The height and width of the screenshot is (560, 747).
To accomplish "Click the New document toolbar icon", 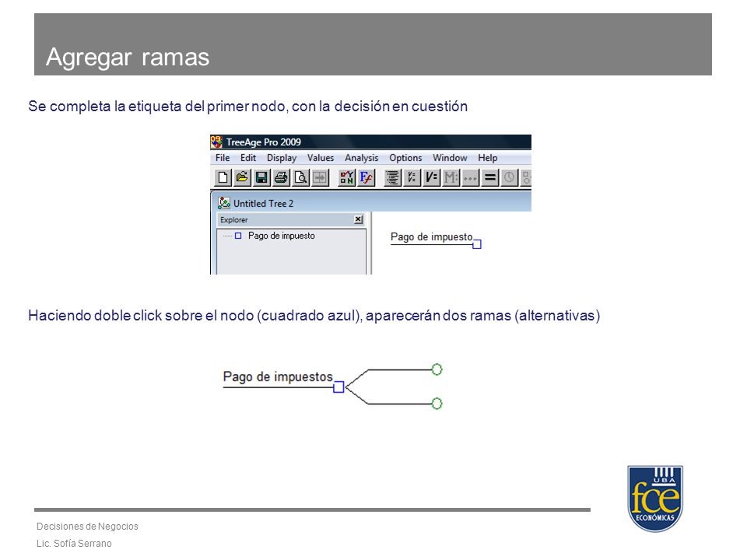I will click(x=223, y=177).
